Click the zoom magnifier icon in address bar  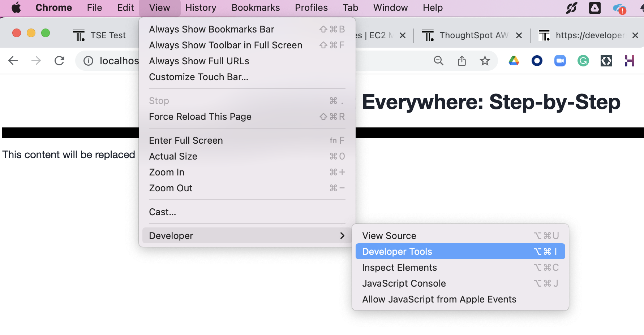[x=438, y=61]
